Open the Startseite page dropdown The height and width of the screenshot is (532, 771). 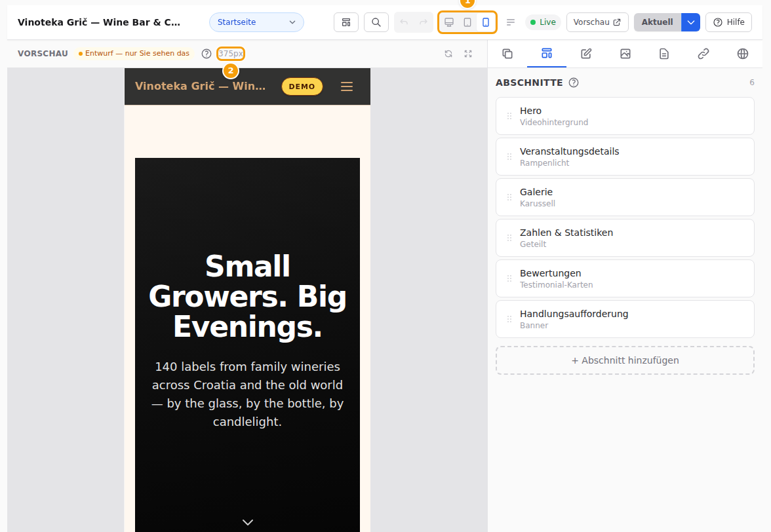pyautogui.click(x=257, y=22)
